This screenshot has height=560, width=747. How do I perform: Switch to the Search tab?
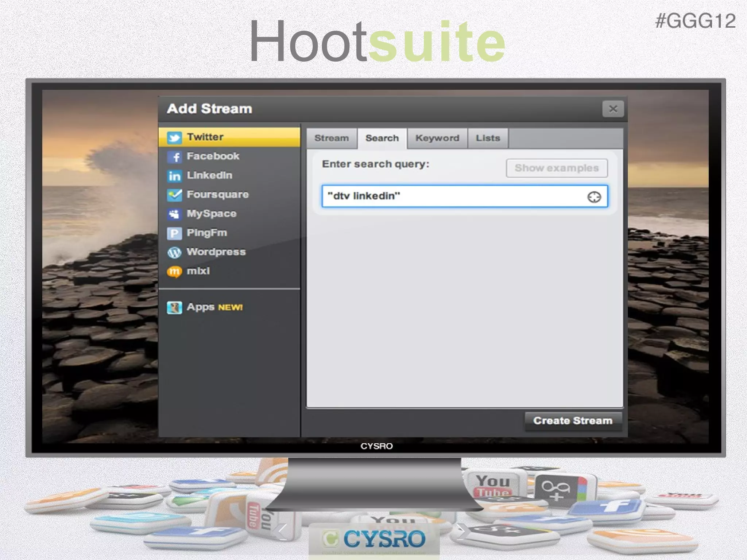pos(382,138)
